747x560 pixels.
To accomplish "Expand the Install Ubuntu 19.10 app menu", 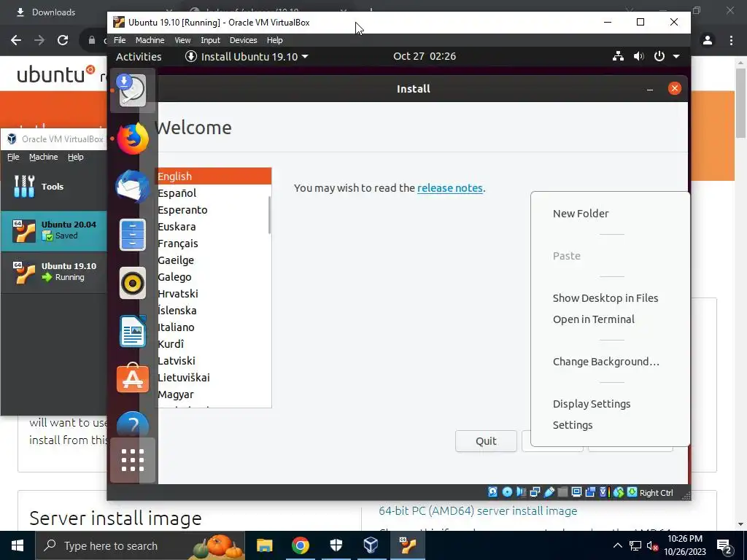I will click(247, 56).
